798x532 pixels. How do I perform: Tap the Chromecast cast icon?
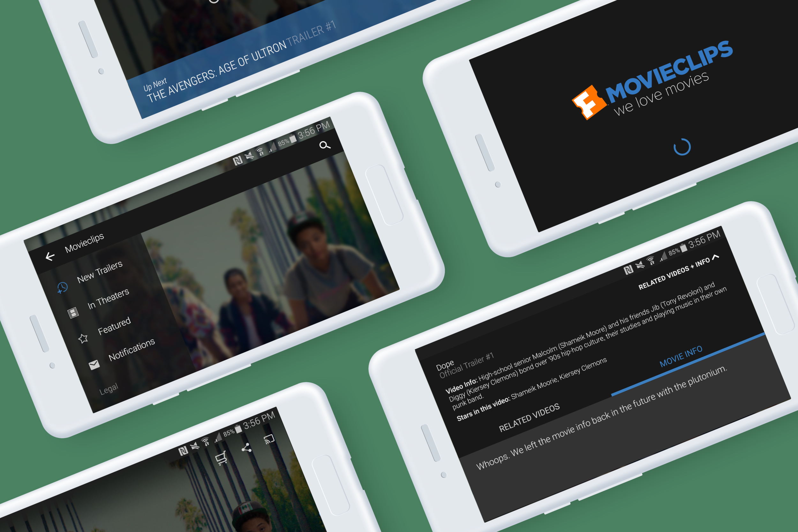tap(269, 439)
